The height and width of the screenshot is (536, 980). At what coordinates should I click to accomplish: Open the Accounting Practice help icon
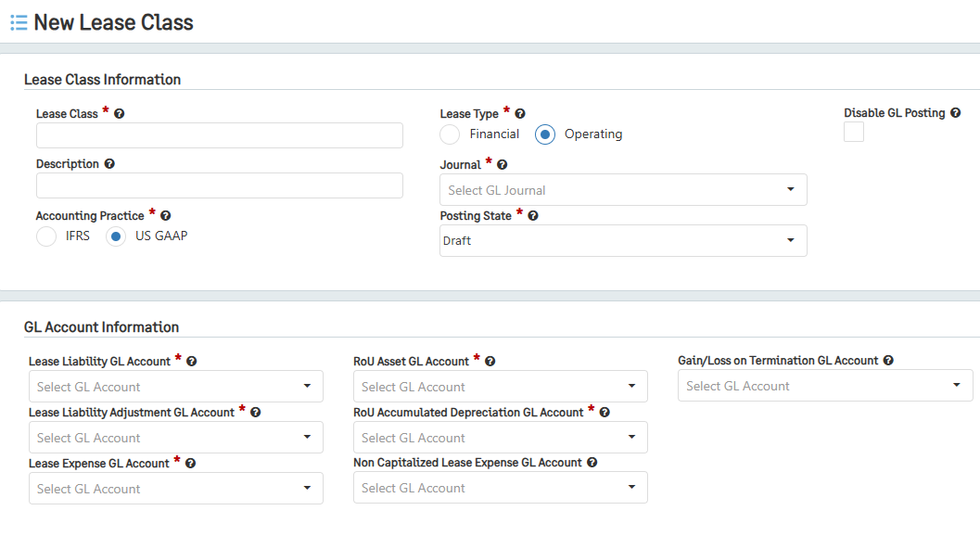(x=166, y=216)
